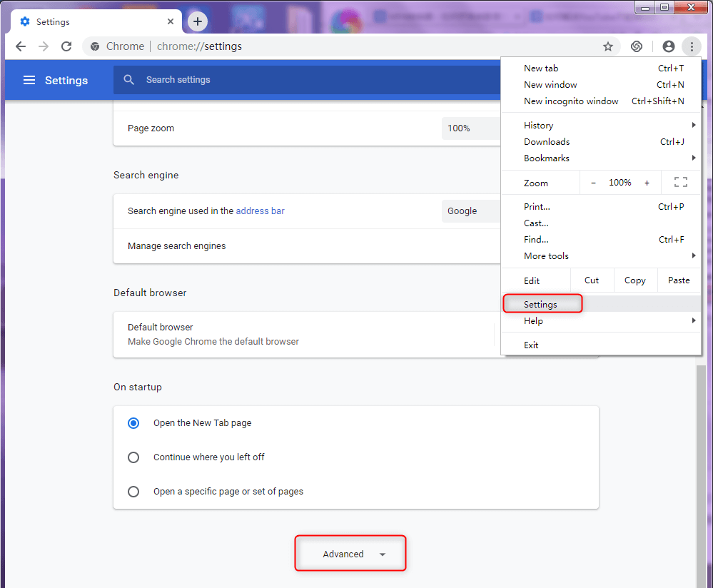The image size is (713, 588).
Task: Expand the Help submenu
Action: pyautogui.click(x=601, y=320)
